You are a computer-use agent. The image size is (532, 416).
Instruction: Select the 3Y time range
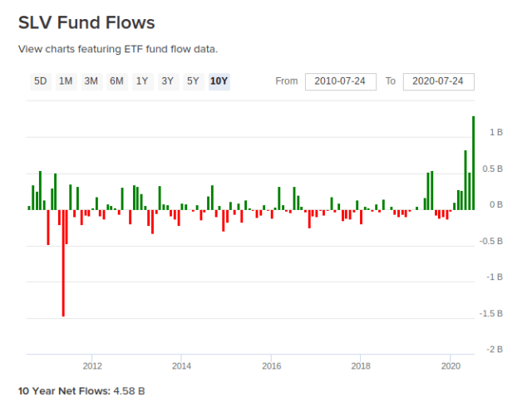click(168, 81)
